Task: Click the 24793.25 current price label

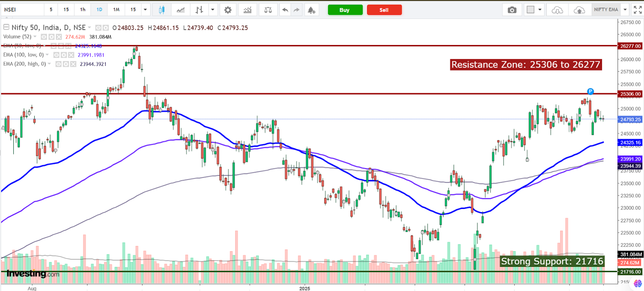Action: [x=630, y=119]
